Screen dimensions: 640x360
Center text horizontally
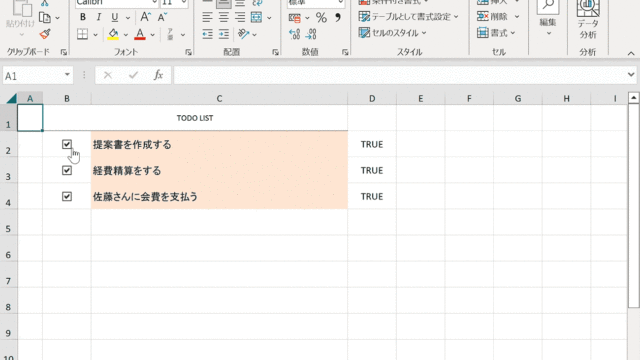point(224,17)
